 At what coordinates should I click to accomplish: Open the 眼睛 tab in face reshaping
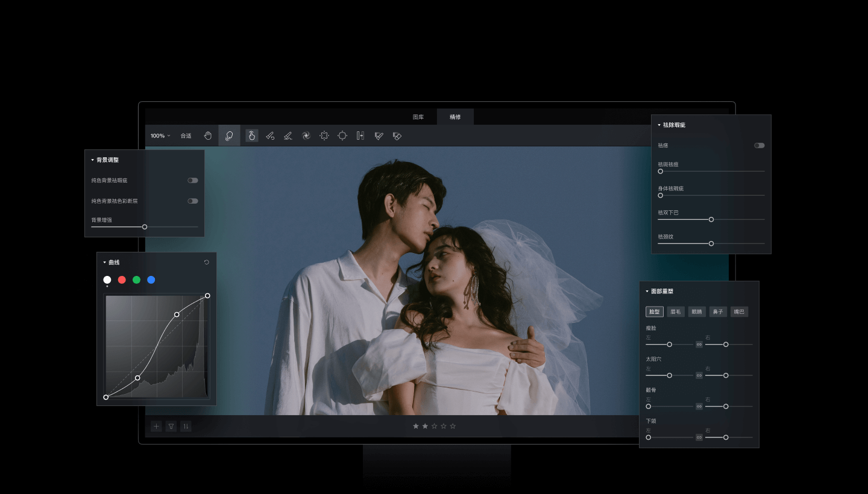[x=697, y=312]
